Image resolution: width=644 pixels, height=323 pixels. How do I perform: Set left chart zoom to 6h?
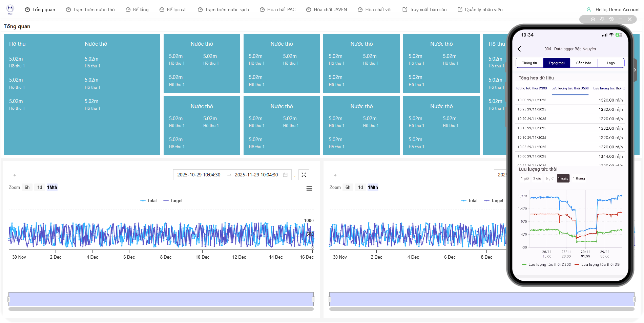click(27, 188)
